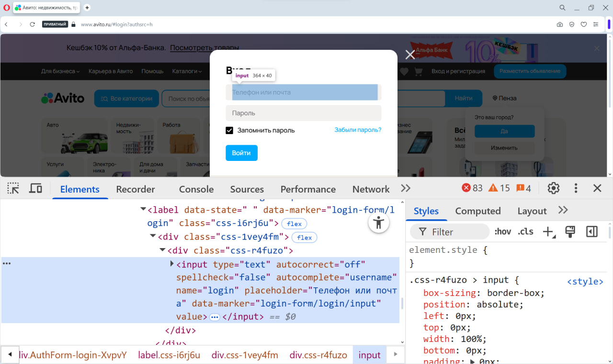Show more Styles pane tabs double chevron
Image resolution: width=613 pixels, height=364 pixels.
(563, 210)
